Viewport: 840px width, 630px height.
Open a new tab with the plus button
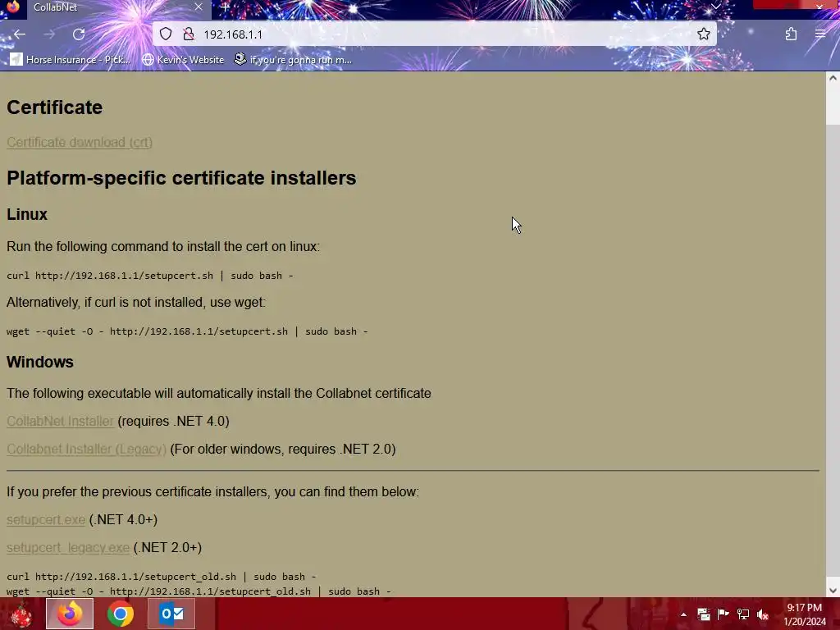tap(226, 7)
